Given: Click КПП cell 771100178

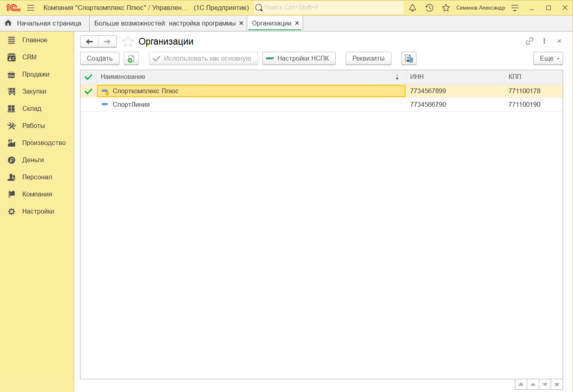Looking at the screenshot, I should coord(534,91).
